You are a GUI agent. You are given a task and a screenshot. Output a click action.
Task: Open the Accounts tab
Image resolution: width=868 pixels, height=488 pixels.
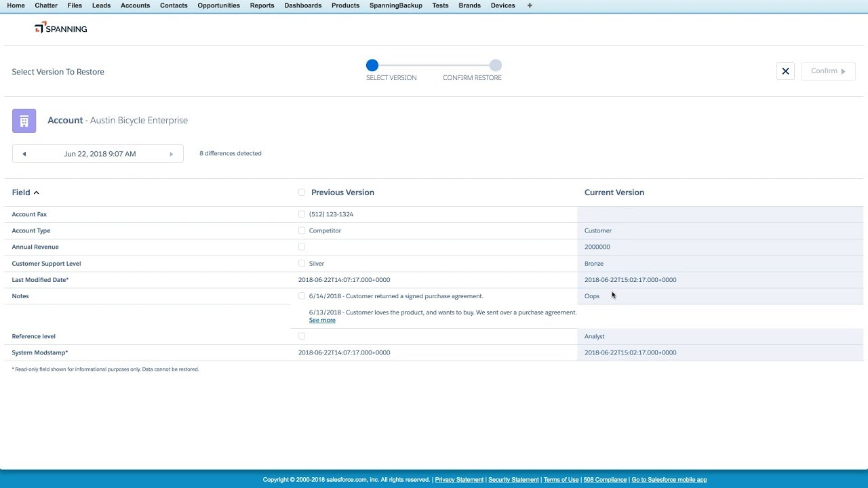[x=135, y=5]
